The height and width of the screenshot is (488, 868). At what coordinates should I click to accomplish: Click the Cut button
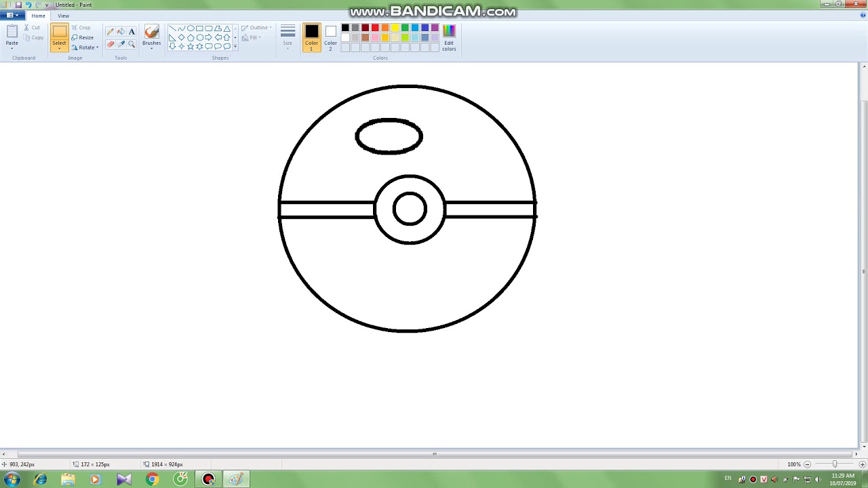click(31, 28)
